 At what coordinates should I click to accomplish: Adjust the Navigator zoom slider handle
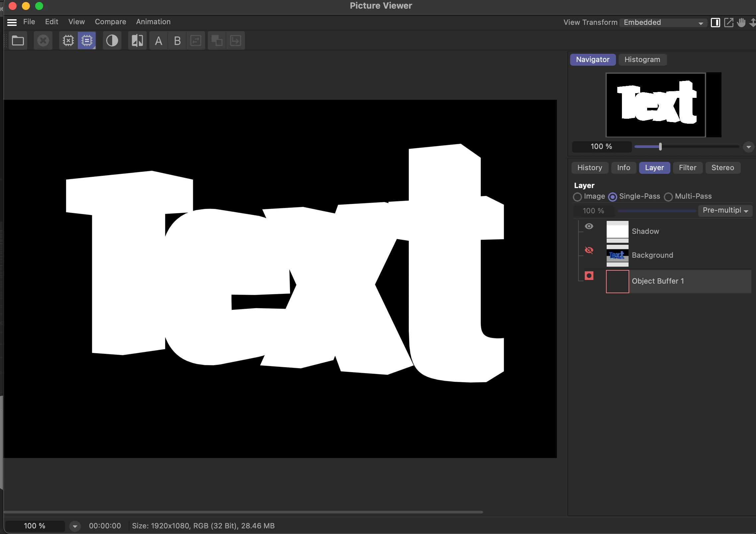click(660, 147)
